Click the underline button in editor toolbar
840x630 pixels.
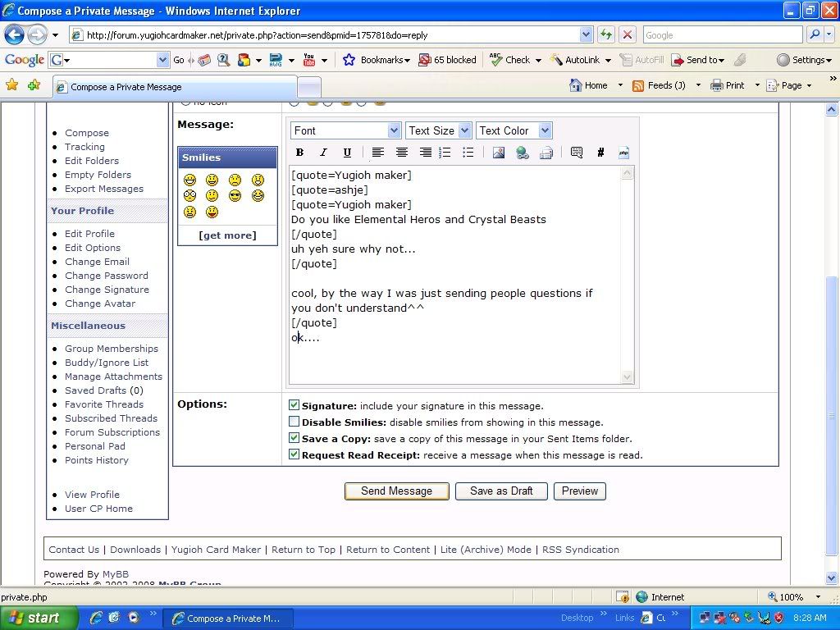347,153
